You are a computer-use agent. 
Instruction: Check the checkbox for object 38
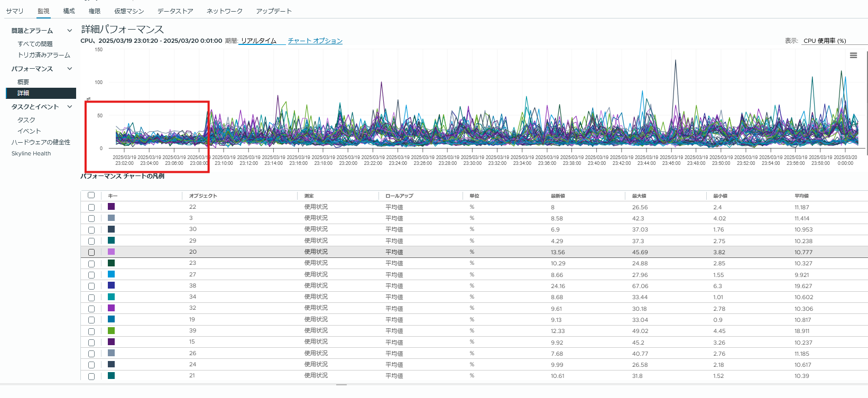point(91,286)
